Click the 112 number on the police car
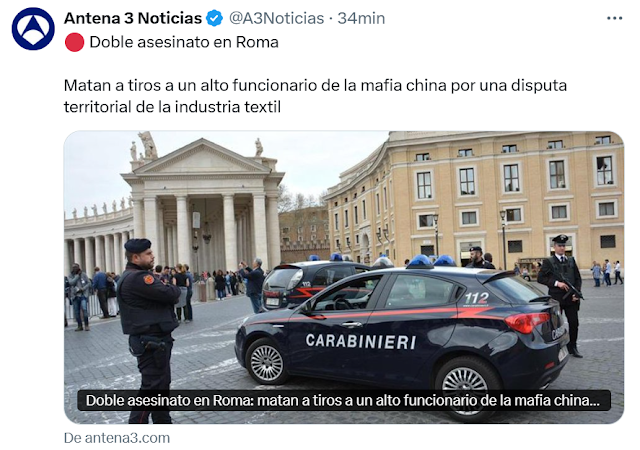The height and width of the screenshot is (450, 640). click(x=476, y=298)
